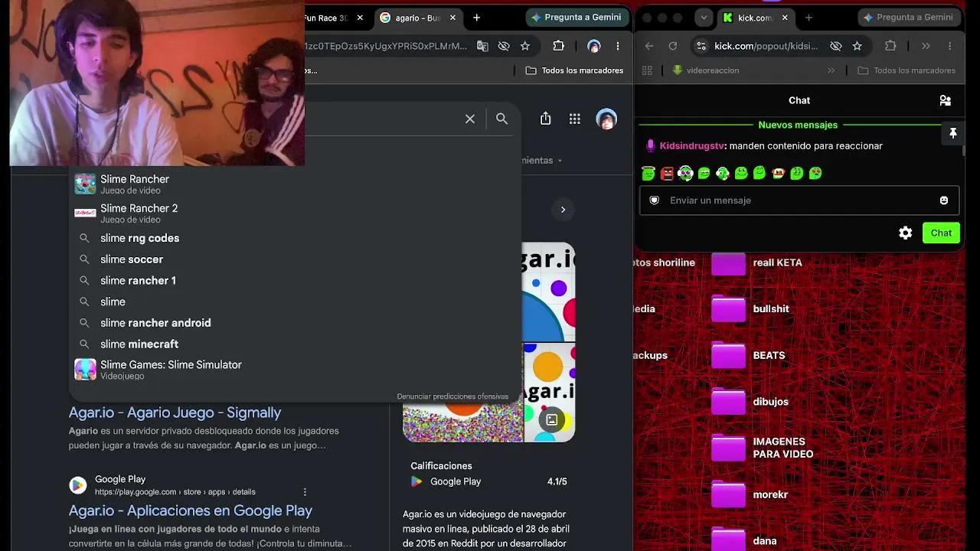This screenshot has width=980, height=551.
Task: Open the Chrome profile avatar in the Google window
Action: (594, 46)
